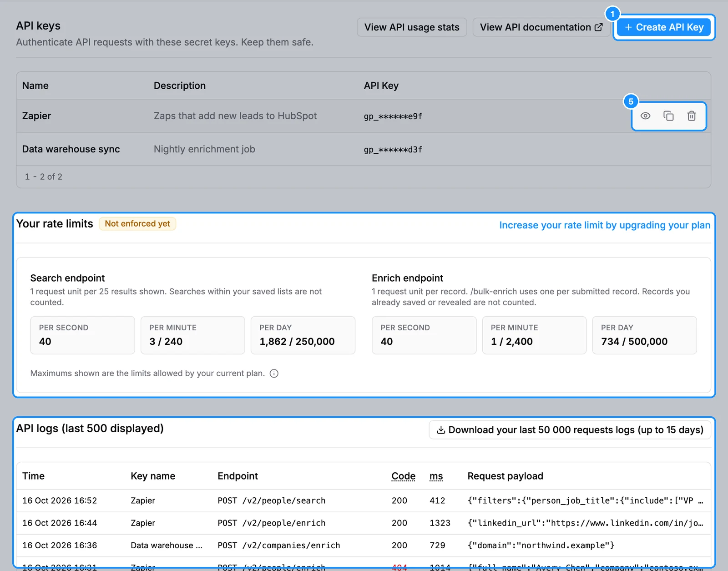Open View API usage stats
The height and width of the screenshot is (571, 728).
[x=412, y=27]
